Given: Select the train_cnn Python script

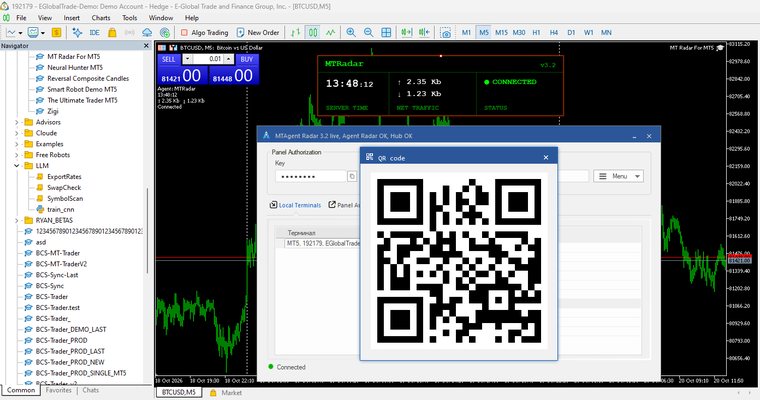Looking at the screenshot, I should pyautogui.click(x=61, y=209).
